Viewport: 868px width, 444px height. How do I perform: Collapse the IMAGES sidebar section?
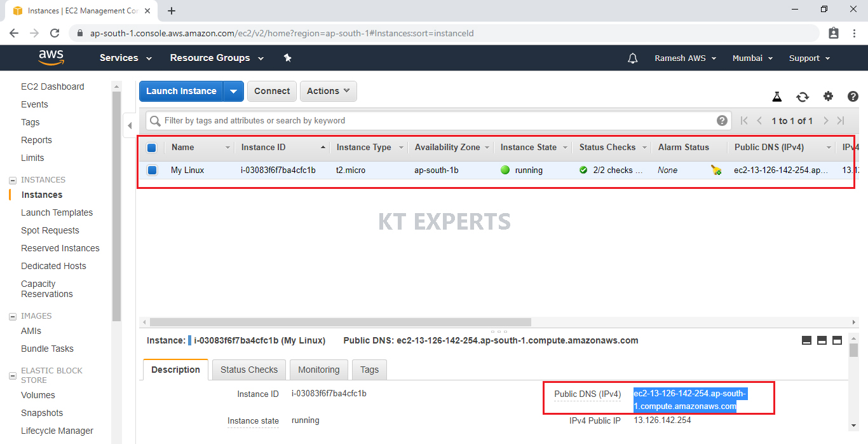[13, 316]
